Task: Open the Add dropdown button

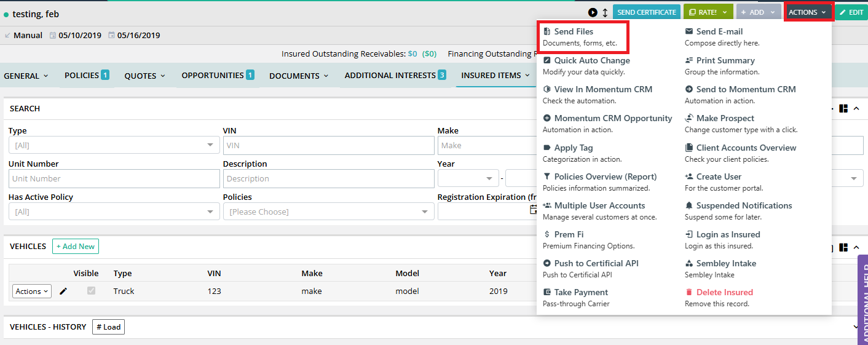Action: tap(759, 12)
